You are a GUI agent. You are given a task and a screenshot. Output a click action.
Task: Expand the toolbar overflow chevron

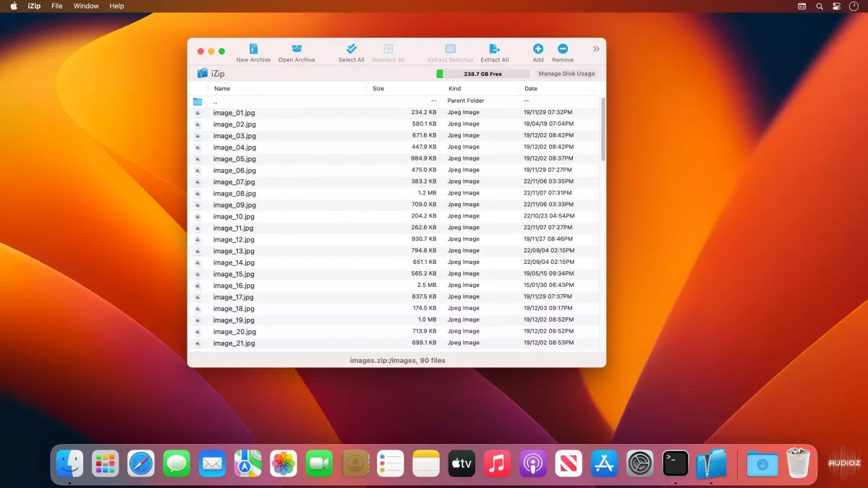pos(596,49)
